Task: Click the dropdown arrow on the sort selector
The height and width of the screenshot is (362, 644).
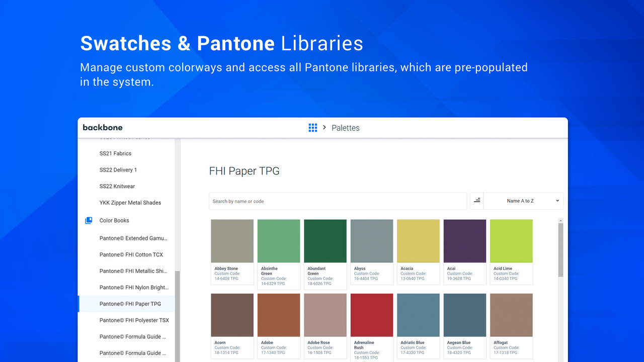Action: (557, 201)
